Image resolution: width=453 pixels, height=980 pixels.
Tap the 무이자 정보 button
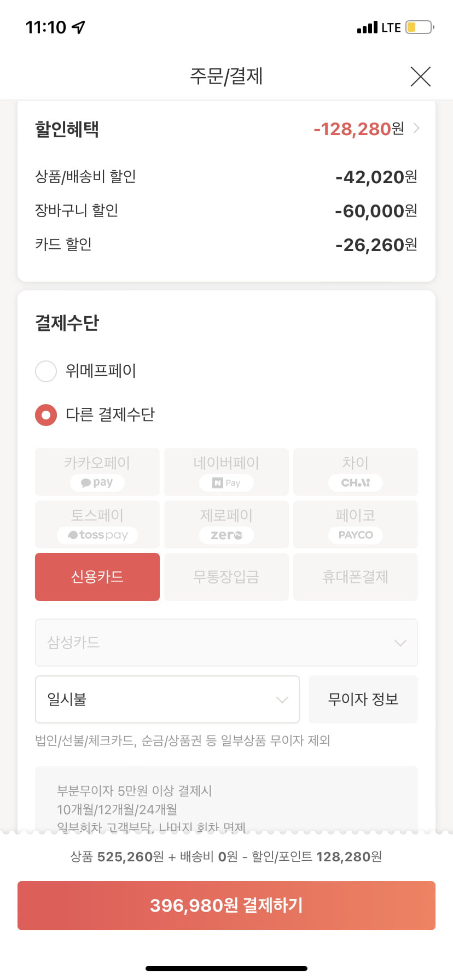(363, 699)
